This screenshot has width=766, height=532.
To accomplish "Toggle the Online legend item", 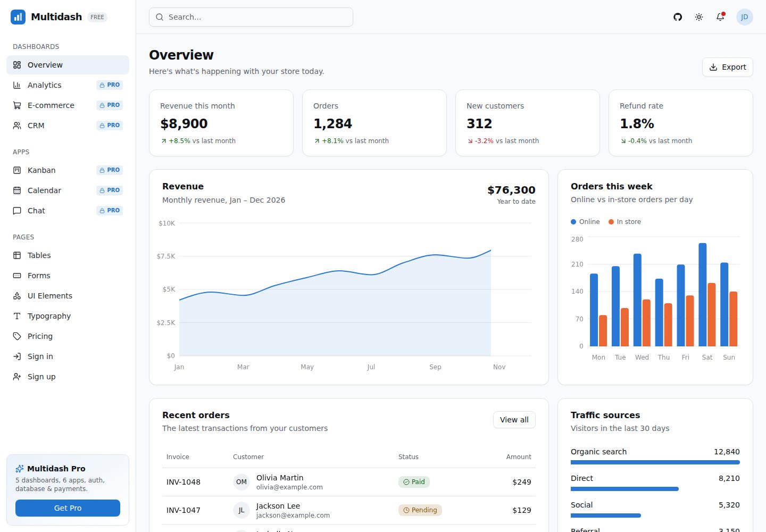I will 585,222.
